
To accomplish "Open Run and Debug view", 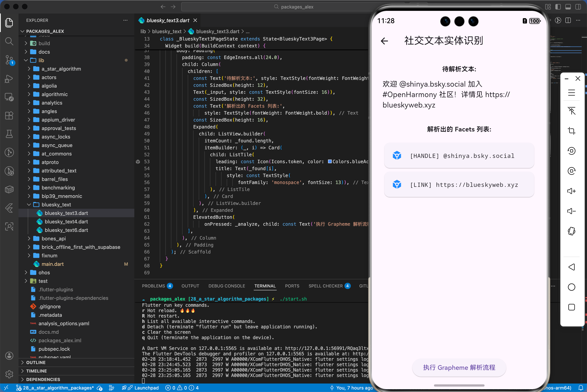I will tap(9, 79).
